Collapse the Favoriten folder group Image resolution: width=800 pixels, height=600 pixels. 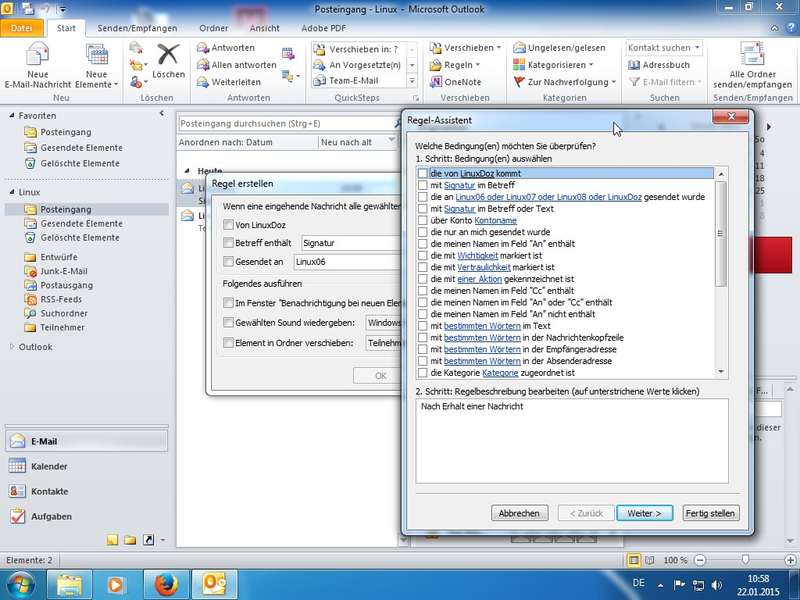(x=11, y=116)
